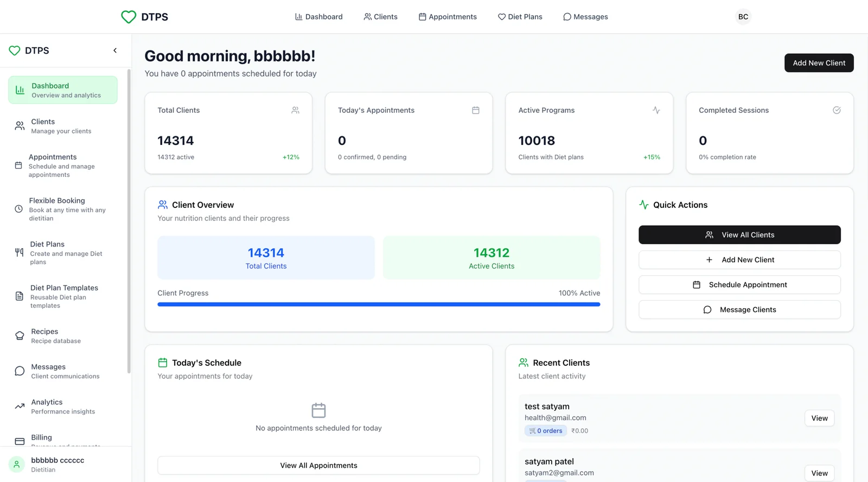Click the blue Client Progress bar

(379, 305)
